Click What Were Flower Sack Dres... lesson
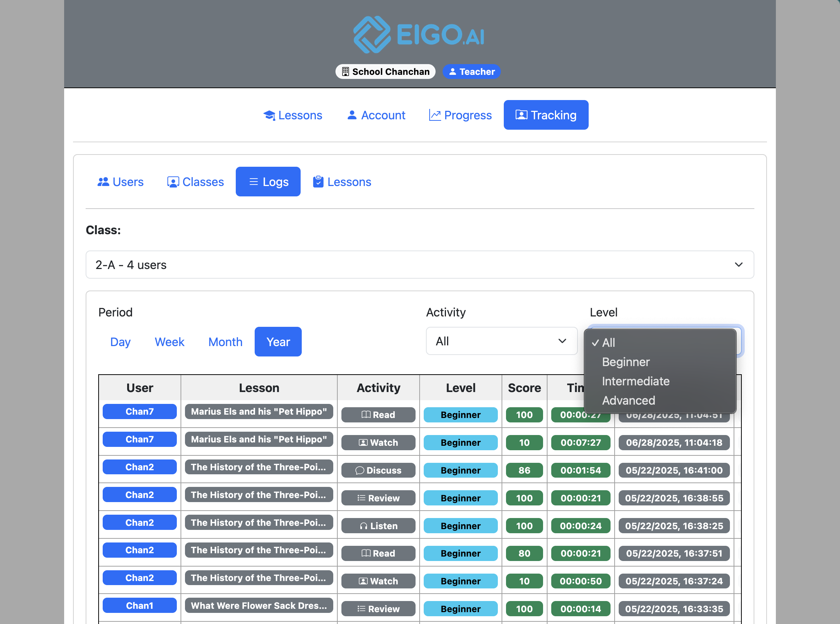Image resolution: width=840 pixels, height=624 pixels. coord(259,606)
